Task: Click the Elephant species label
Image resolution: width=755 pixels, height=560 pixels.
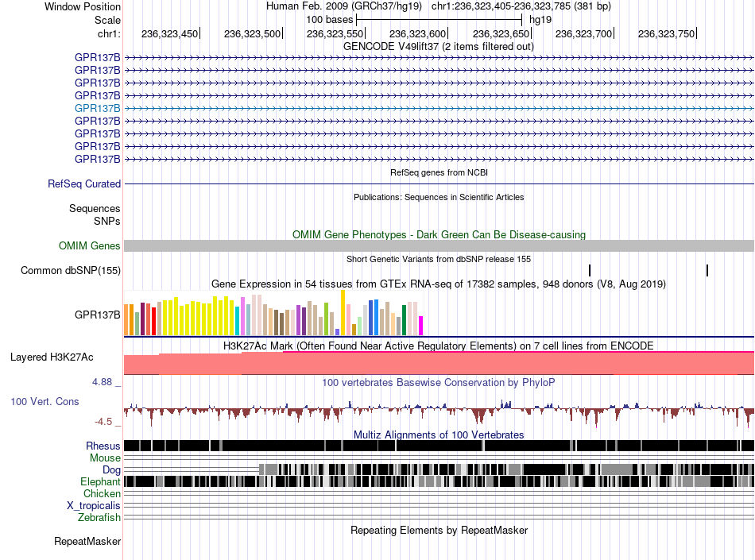Action: (x=100, y=481)
